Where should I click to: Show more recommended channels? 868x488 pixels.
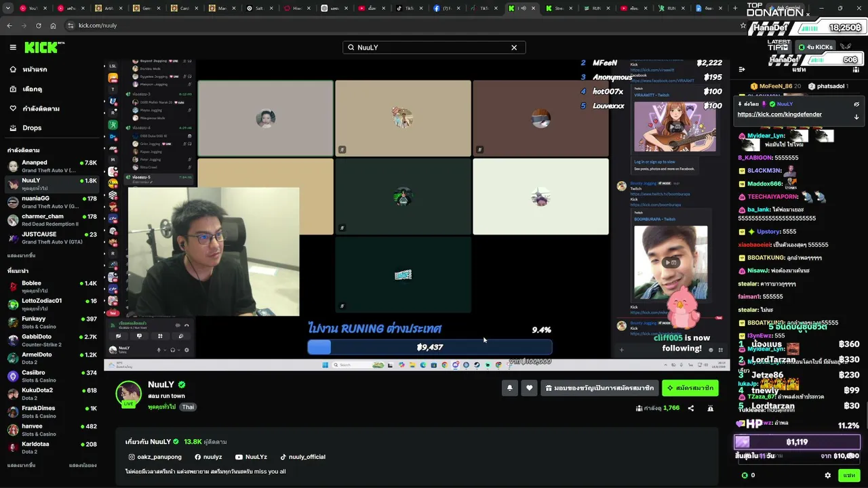[x=21, y=466]
